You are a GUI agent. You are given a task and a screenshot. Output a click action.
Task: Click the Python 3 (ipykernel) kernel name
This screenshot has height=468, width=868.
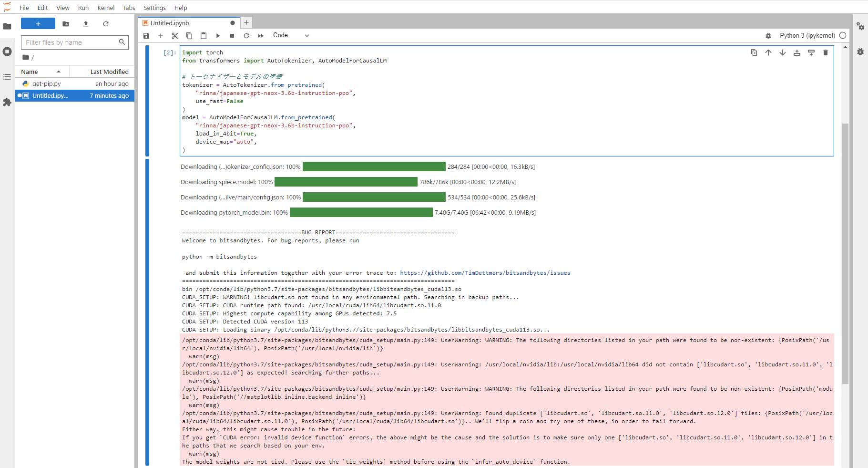[807, 36]
